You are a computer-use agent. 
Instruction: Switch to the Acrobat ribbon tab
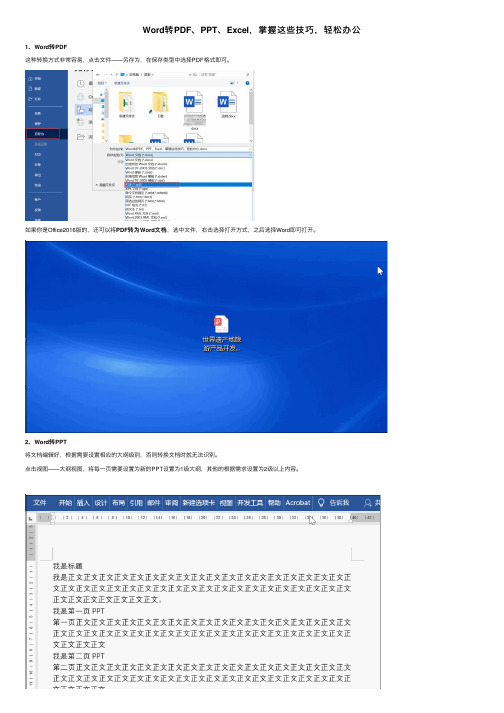[297, 502]
